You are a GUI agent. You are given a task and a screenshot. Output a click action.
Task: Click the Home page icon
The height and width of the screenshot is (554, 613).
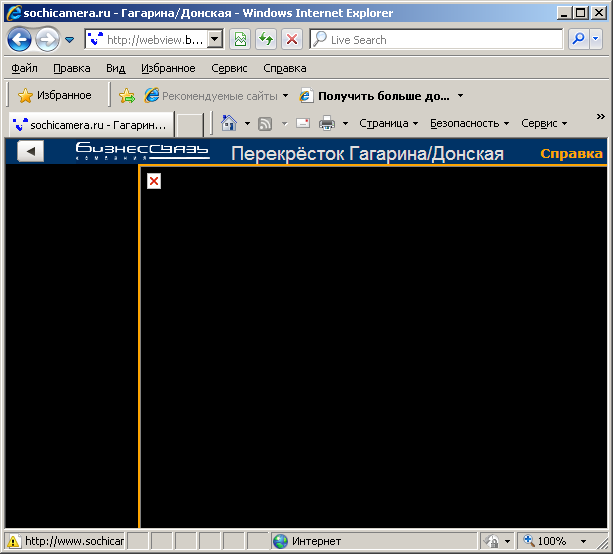click(x=229, y=123)
